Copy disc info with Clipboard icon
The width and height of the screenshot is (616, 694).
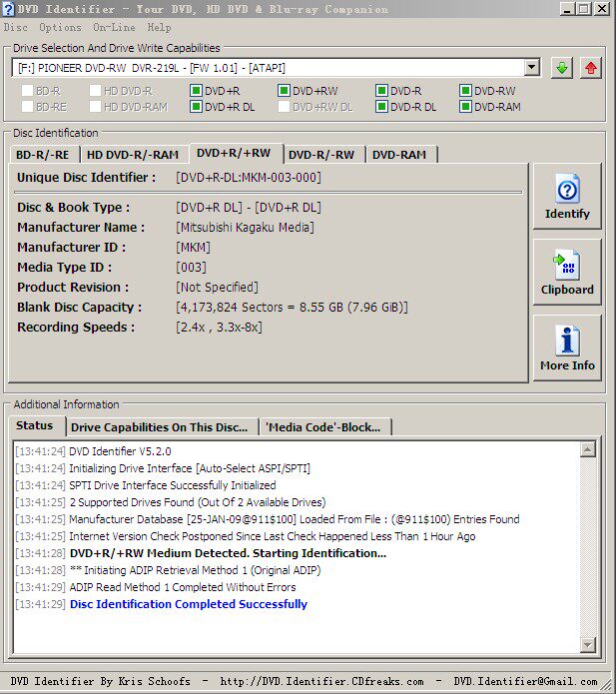coord(567,272)
